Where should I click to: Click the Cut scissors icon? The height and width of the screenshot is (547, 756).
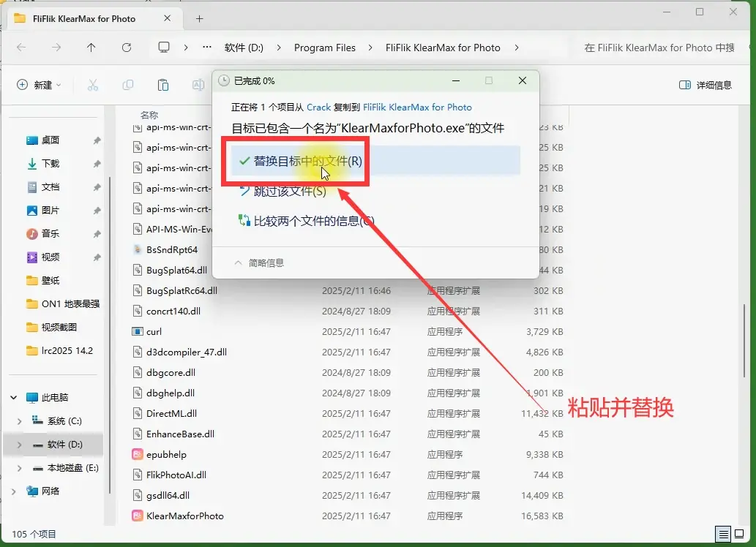pos(92,86)
